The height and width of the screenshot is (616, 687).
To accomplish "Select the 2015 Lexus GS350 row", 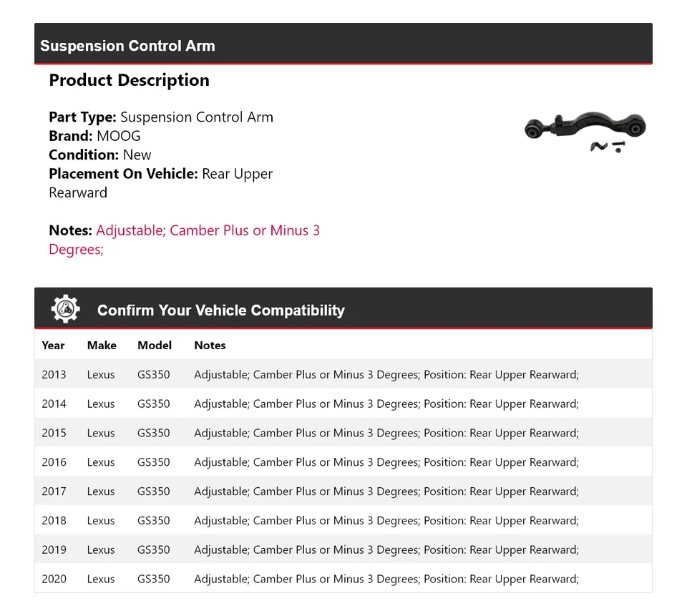I will [343, 433].
